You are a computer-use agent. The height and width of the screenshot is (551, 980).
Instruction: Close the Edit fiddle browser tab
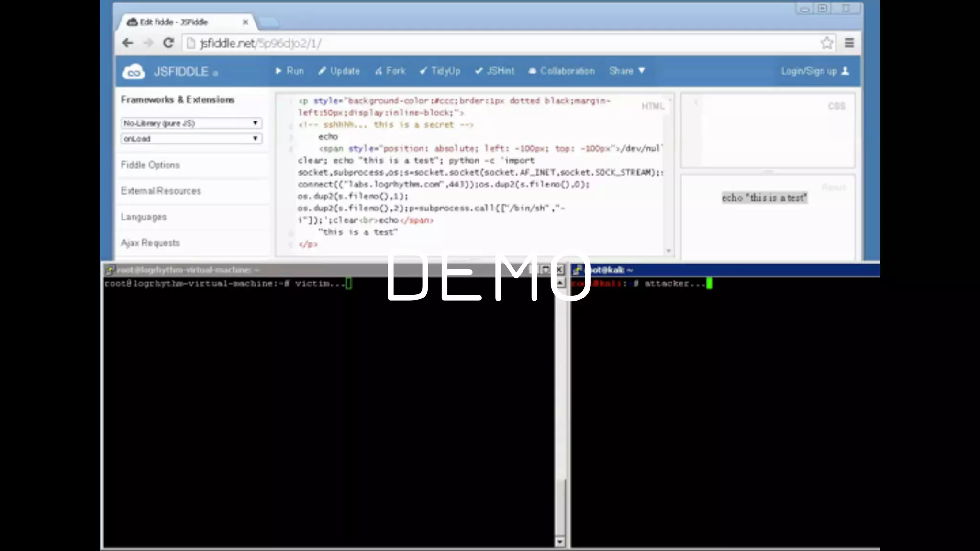245,22
